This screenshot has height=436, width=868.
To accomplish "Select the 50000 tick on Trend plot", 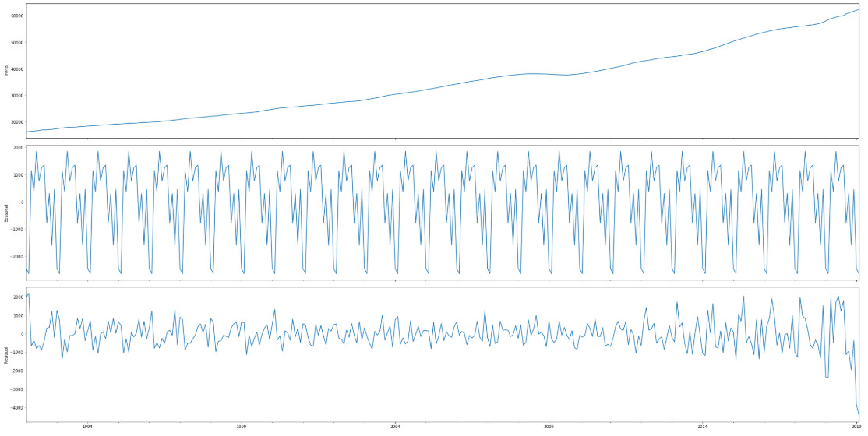I will pyautogui.click(x=17, y=42).
